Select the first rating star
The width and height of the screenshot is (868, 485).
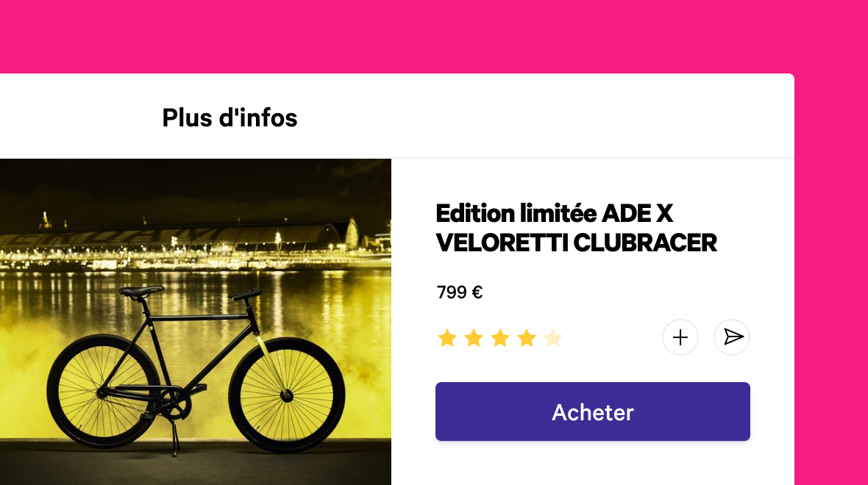click(x=447, y=338)
